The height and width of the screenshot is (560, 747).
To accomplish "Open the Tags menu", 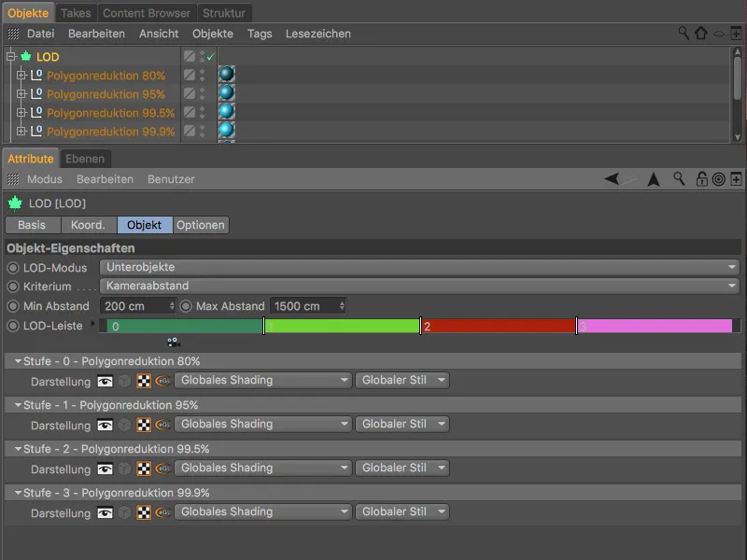I will (260, 34).
